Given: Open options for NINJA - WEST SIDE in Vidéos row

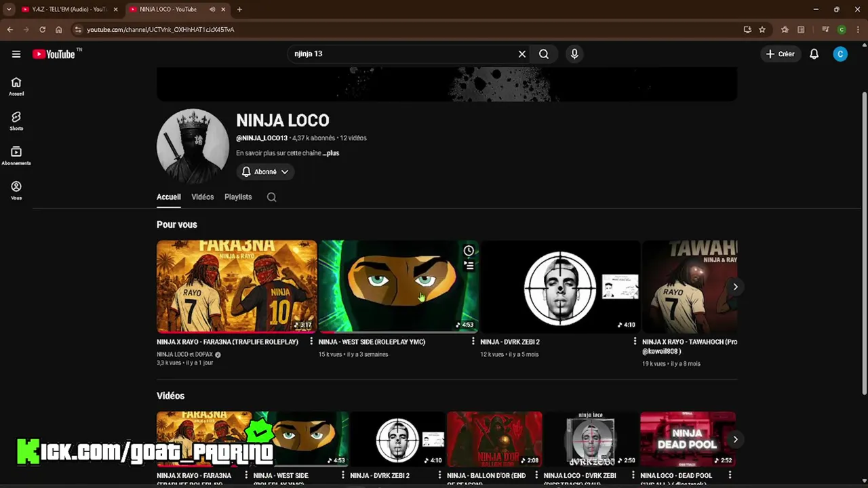Looking at the screenshot, I should (x=342, y=476).
